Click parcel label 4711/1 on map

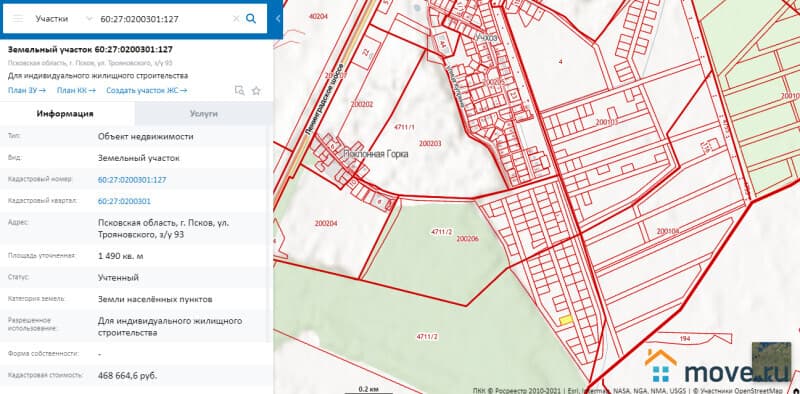point(405,126)
